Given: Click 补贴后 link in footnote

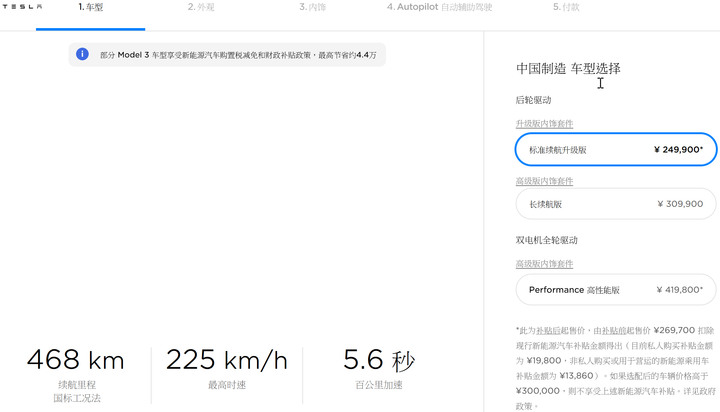Looking at the screenshot, I should (x=546, y=331).
